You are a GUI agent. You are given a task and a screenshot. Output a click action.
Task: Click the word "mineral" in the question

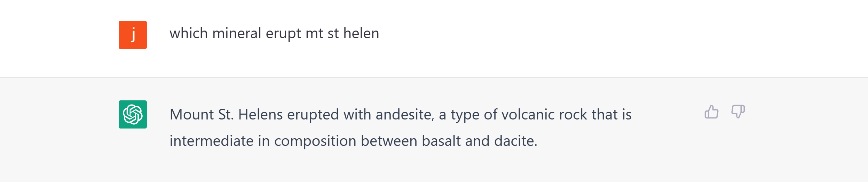coord(236,34)
